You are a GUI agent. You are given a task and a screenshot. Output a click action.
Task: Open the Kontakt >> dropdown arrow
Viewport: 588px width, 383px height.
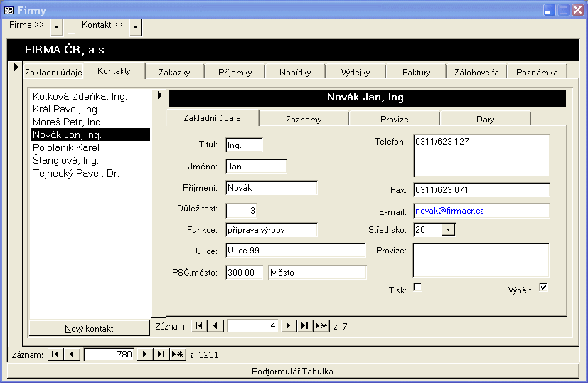pyautogui.click(x=135, y=26)
